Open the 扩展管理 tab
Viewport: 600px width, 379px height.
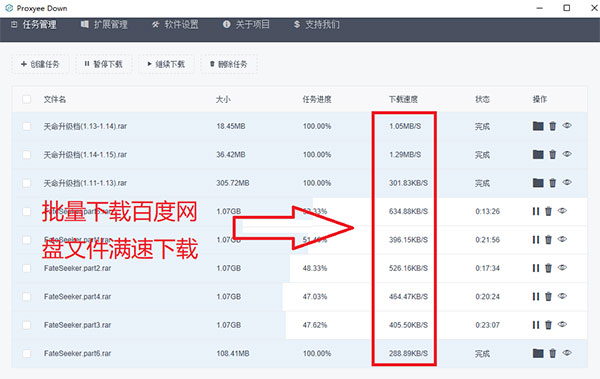click(104, 25)
